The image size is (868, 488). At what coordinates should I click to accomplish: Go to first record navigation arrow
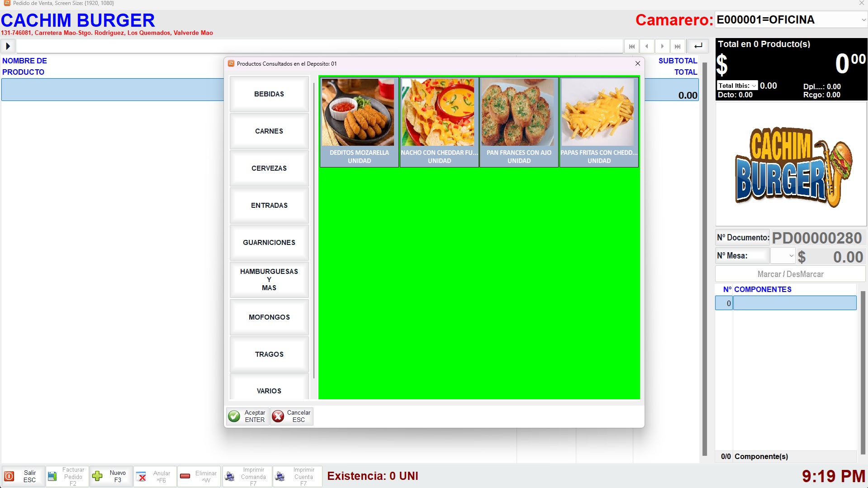(631, 46)
